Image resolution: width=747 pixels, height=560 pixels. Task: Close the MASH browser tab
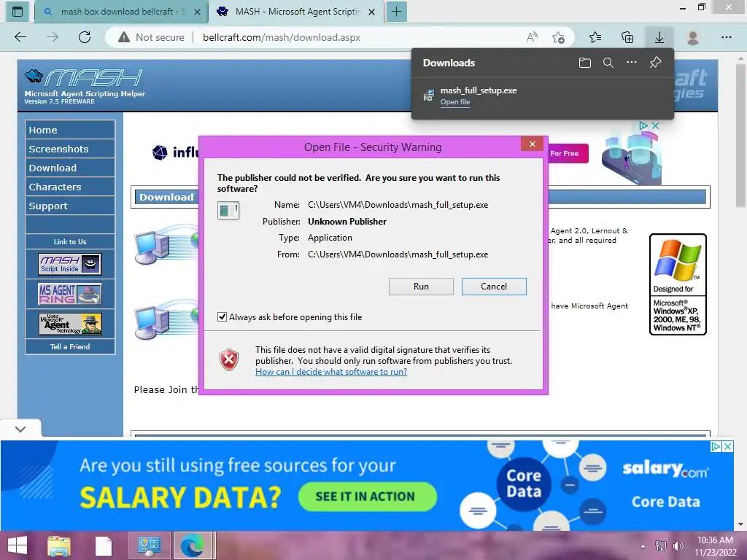[x=372, y=12]
